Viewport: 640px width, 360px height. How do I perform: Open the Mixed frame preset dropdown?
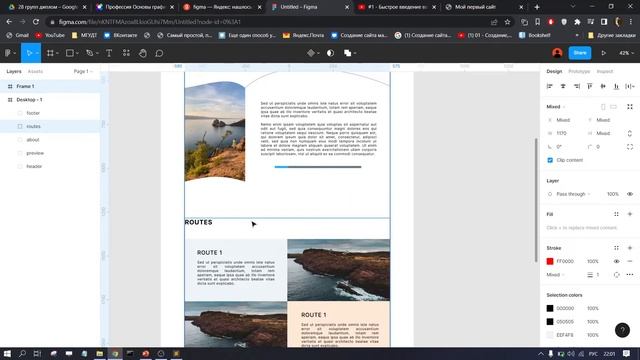[x=556, y=107]
